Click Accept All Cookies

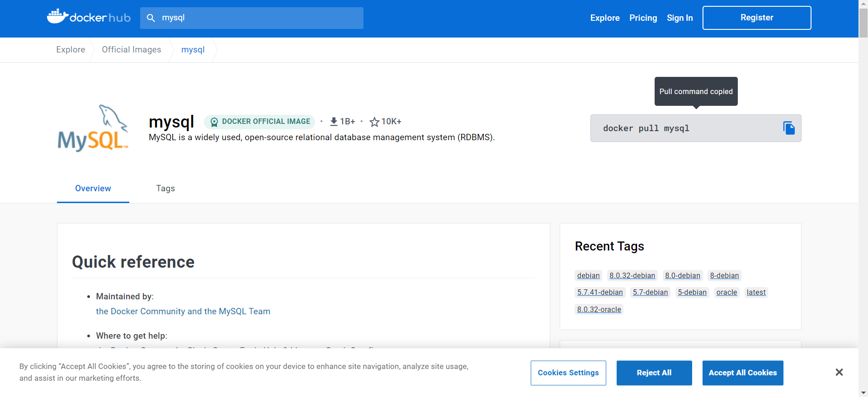tap(743, 373)
